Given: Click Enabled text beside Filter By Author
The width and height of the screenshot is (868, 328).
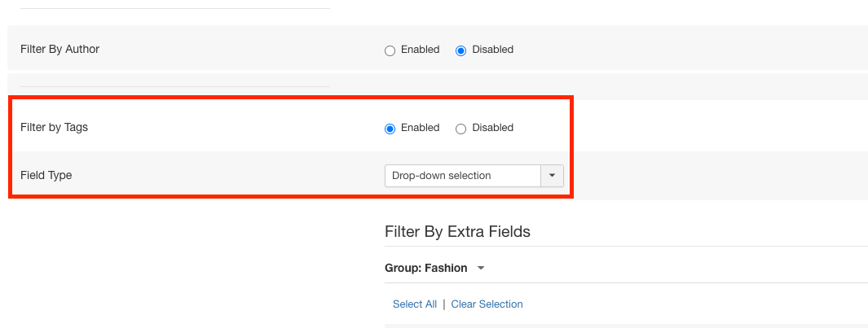Looking at the screenshot, I should (420, 50).
